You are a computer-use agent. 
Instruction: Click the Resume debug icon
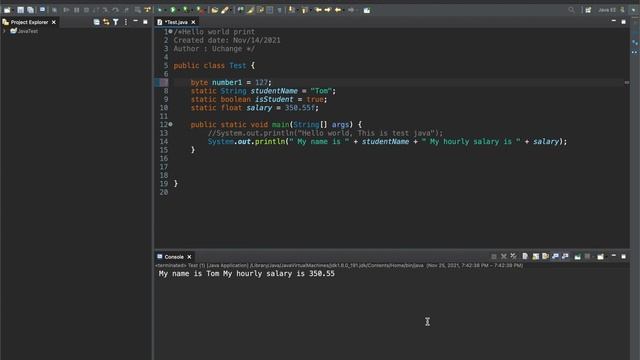67,10
